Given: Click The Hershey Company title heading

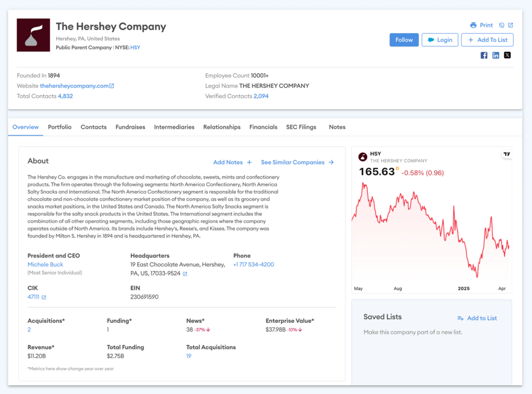Looking at the screenshot, I should [111, 26].
